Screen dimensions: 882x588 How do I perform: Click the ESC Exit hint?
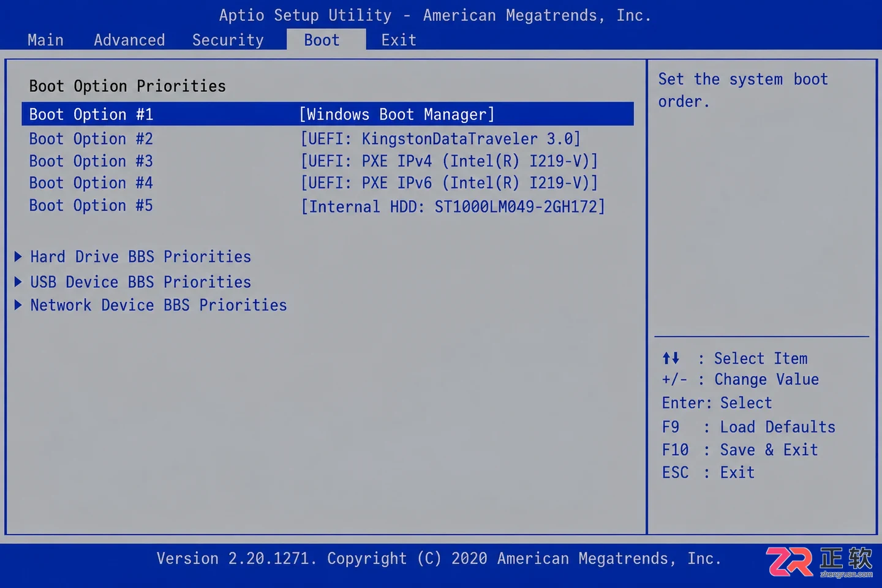(708, 473)
